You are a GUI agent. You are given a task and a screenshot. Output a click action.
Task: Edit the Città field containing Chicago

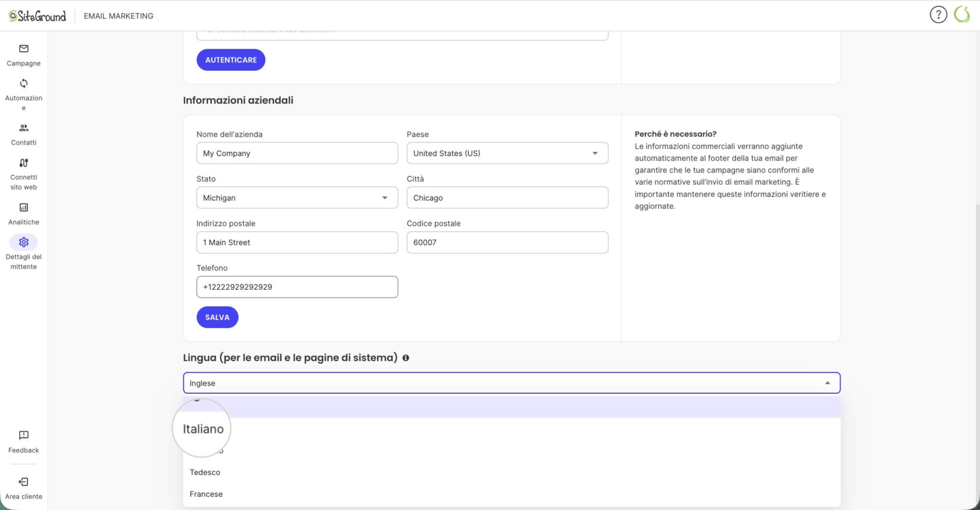(507, 198)
